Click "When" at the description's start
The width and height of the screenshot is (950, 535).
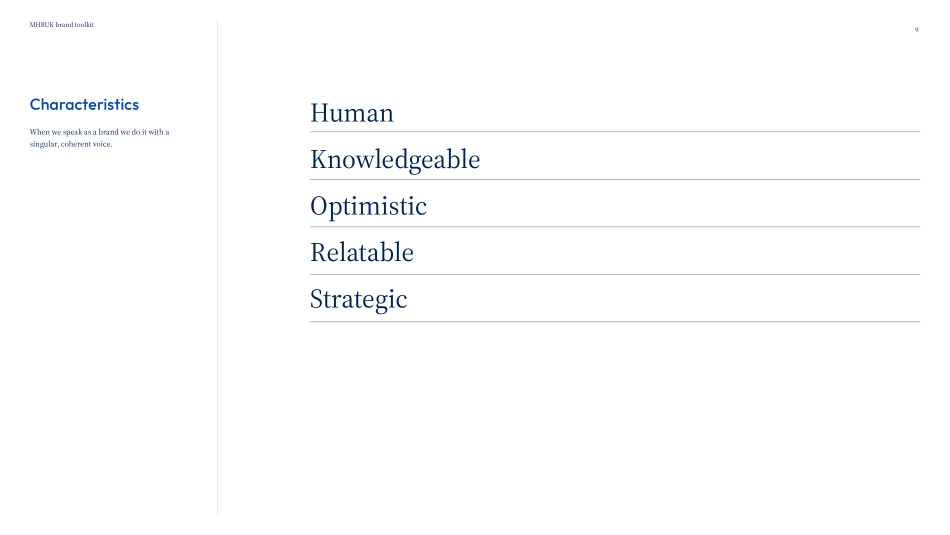point(40,132)
